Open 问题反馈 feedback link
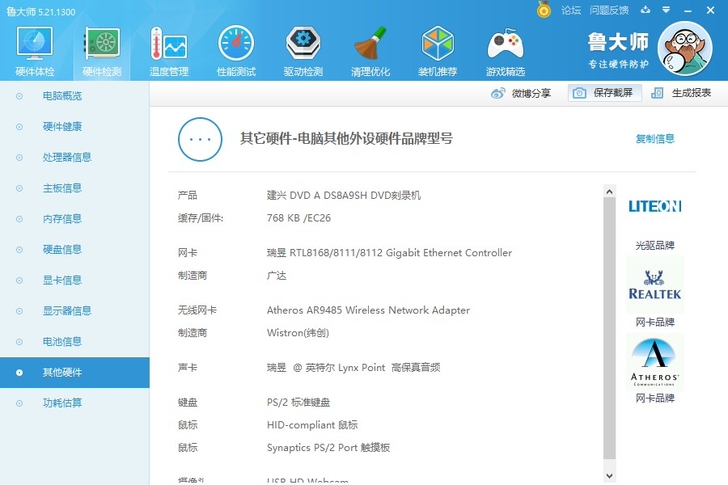The height and width of the screenshot is (485, 728). [x=609, y=10]
